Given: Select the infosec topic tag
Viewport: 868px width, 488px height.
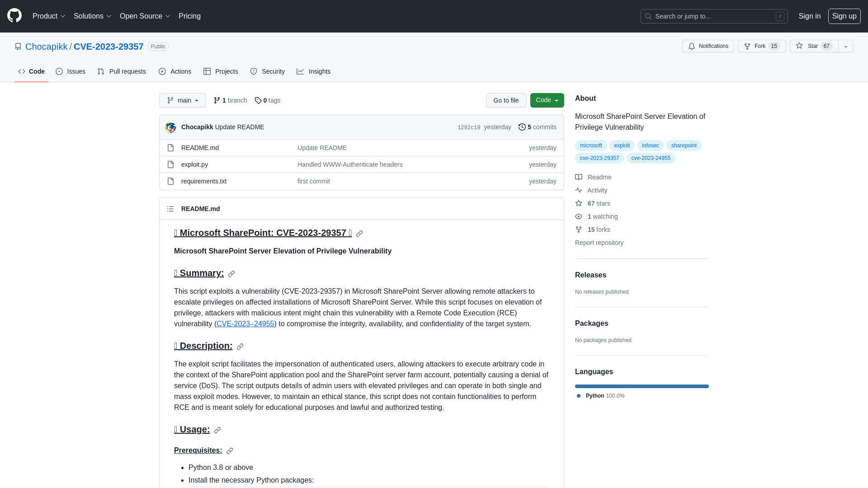Looking at the screenshot, I should click(x=651, y=145).
